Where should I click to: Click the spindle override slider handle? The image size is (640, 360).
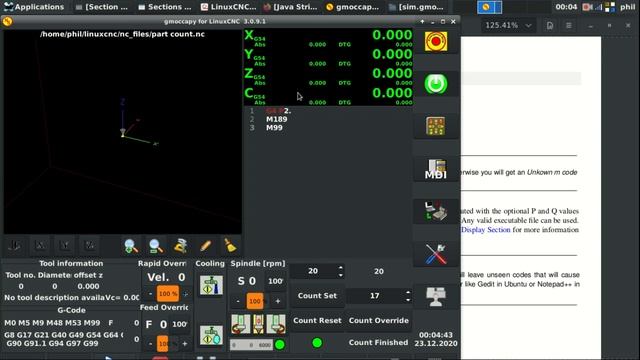coord(255,301)
